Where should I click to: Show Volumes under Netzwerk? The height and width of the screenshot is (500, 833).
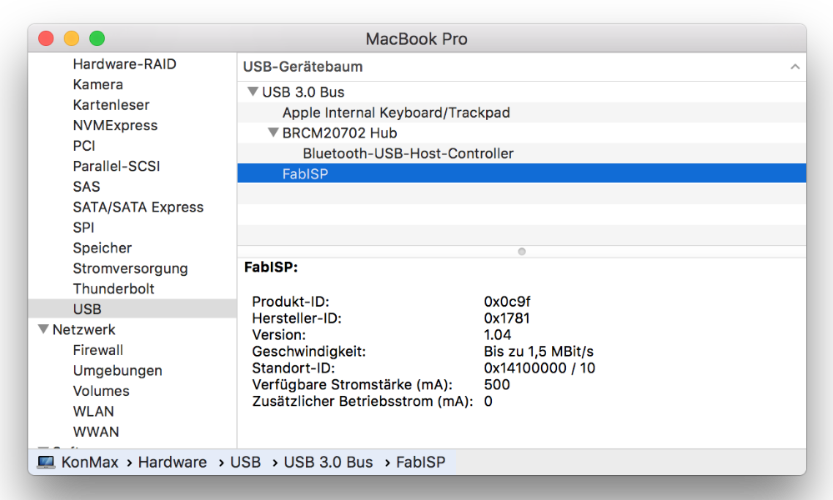pyautogui.click(x=101, y=391)
